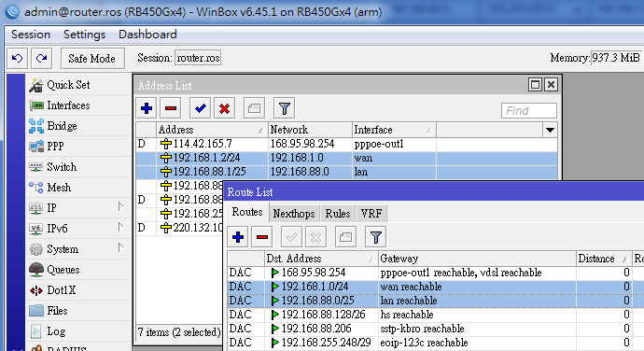
Task: Select route 192.168.255.248/29
Action: (x=436, y=343)
